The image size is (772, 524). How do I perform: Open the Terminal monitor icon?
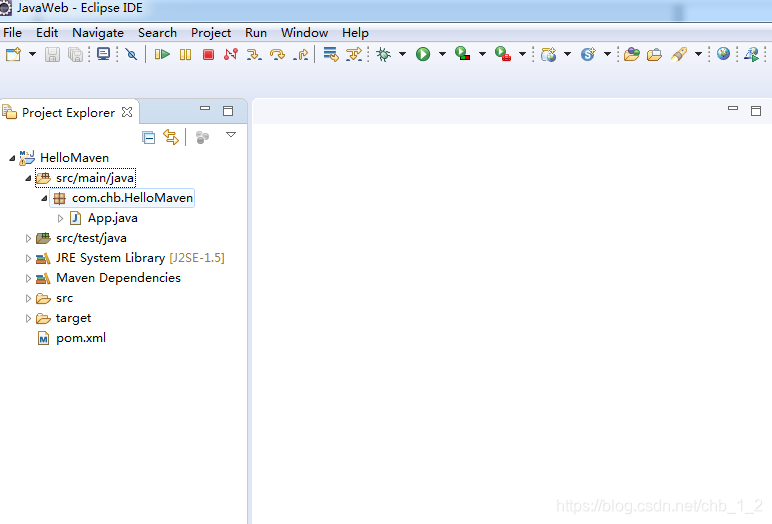click(103, 54)
